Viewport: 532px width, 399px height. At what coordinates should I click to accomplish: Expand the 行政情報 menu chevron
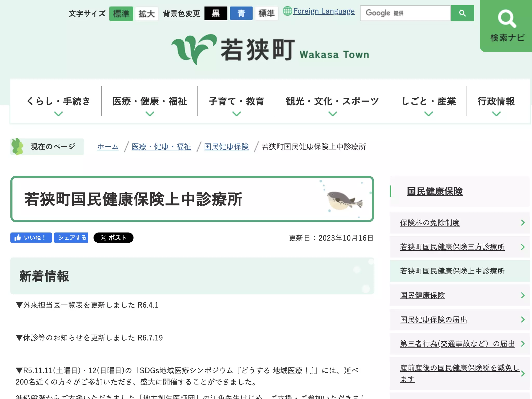[496, 114]
